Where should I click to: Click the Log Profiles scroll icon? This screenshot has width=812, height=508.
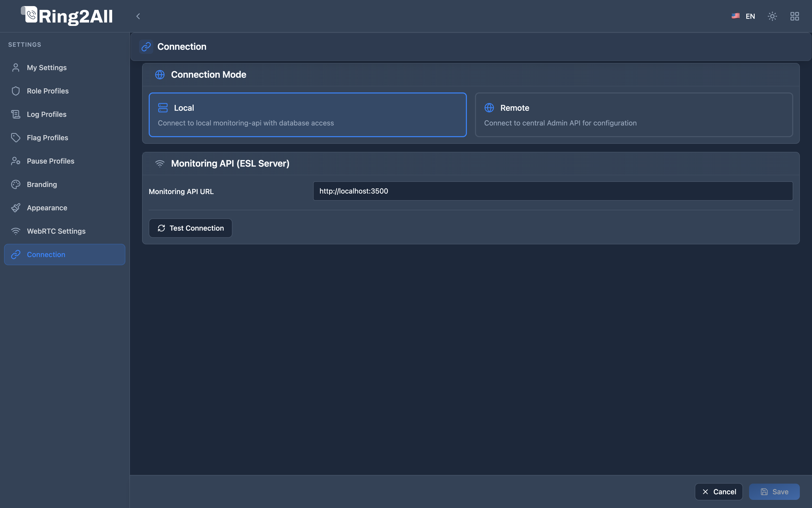pyautogui.click(x=16, y=114)
